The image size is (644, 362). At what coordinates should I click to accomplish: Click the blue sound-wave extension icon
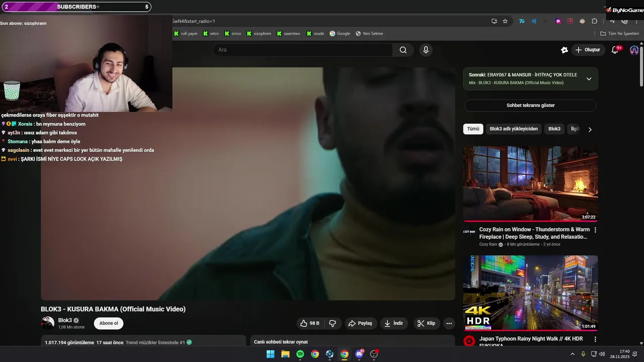click(x=534, y=21)
